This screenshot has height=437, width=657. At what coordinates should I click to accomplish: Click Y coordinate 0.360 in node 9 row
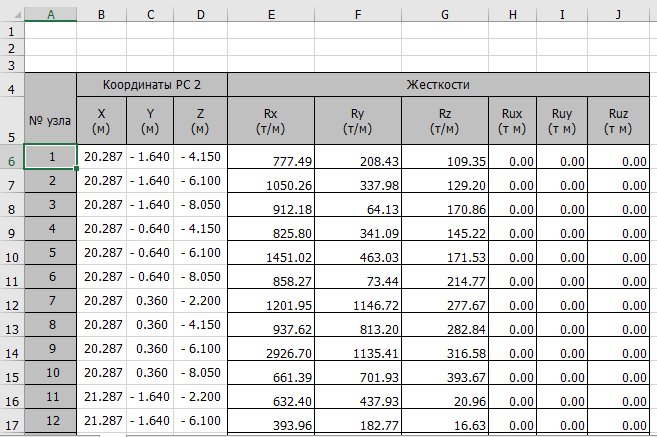(150, 349)
